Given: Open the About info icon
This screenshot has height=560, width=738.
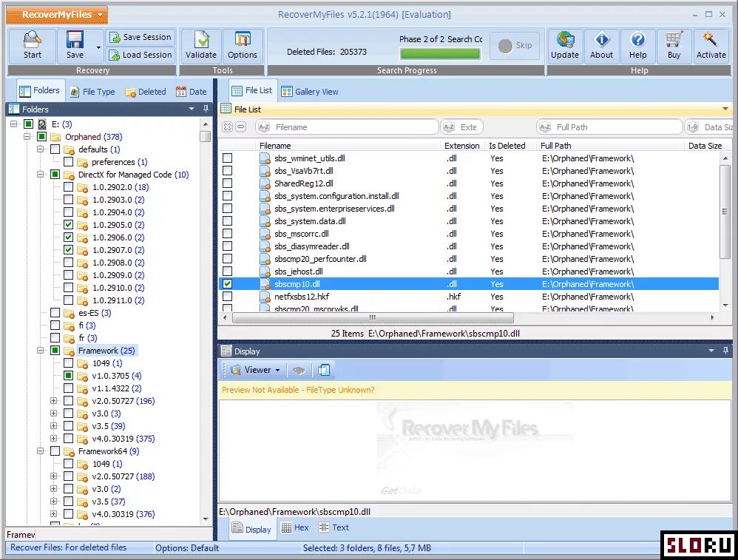Looking at the screenshot, I should click(x=601, y=40).
